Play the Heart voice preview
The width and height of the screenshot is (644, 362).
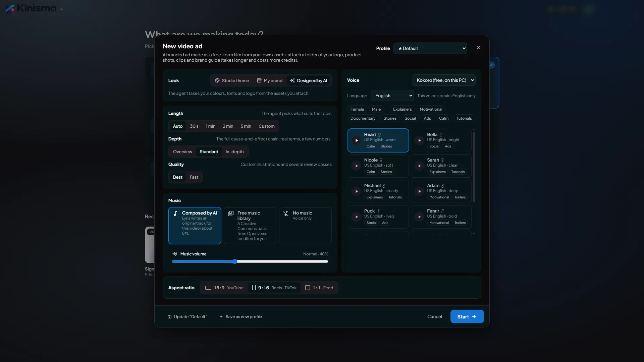tap(357, 140)
